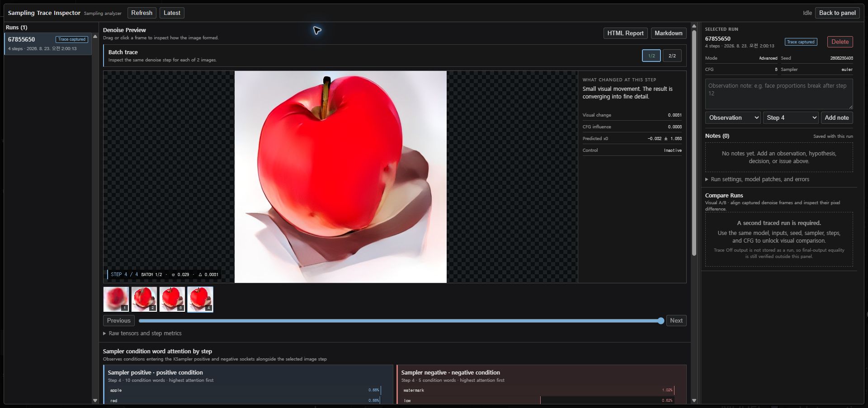
Task: Click the Control Inactive row
Action: pyautogui.click(x=632, y=150)
